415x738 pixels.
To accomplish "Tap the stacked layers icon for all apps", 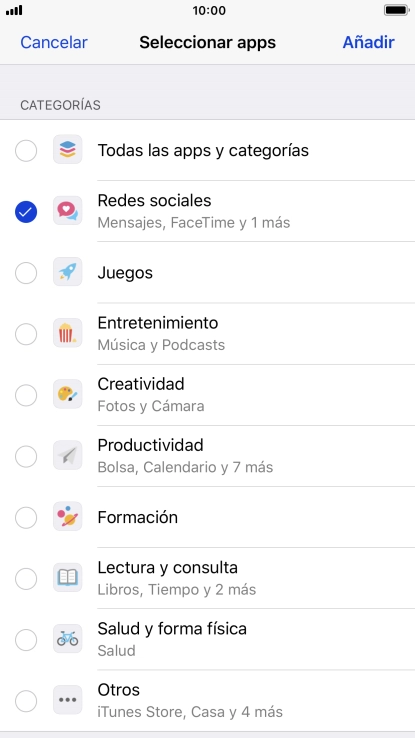I will [x=68, y=150].
